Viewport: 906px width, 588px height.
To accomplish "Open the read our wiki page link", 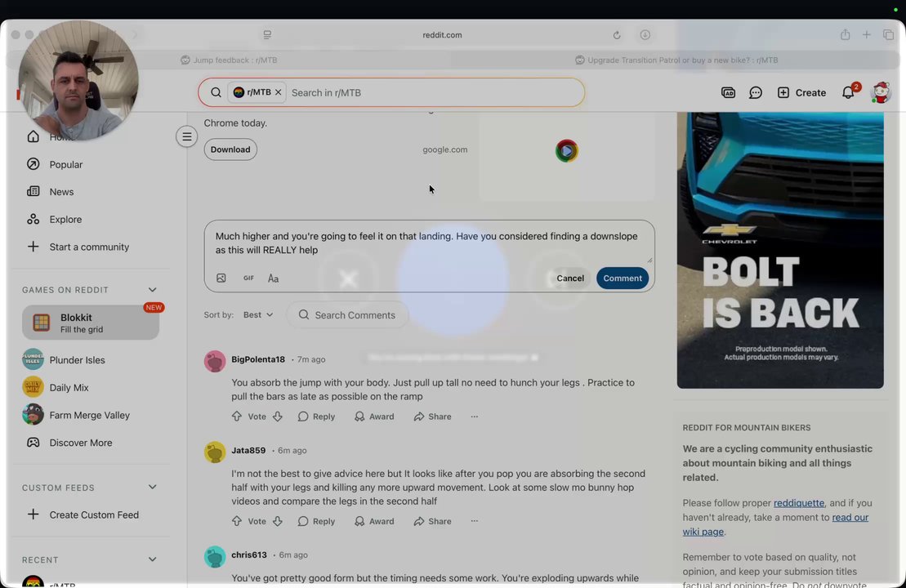I will click(x=775, y=524).
